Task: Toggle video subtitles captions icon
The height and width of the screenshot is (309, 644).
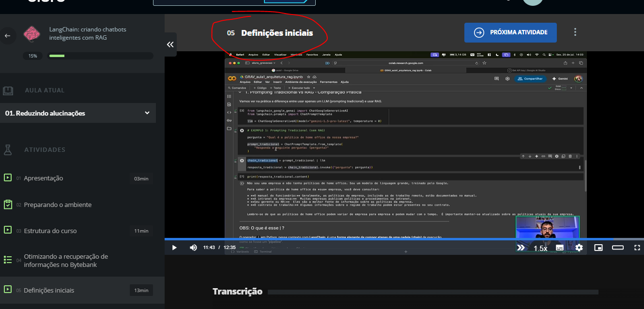Action: pos(560,248)
